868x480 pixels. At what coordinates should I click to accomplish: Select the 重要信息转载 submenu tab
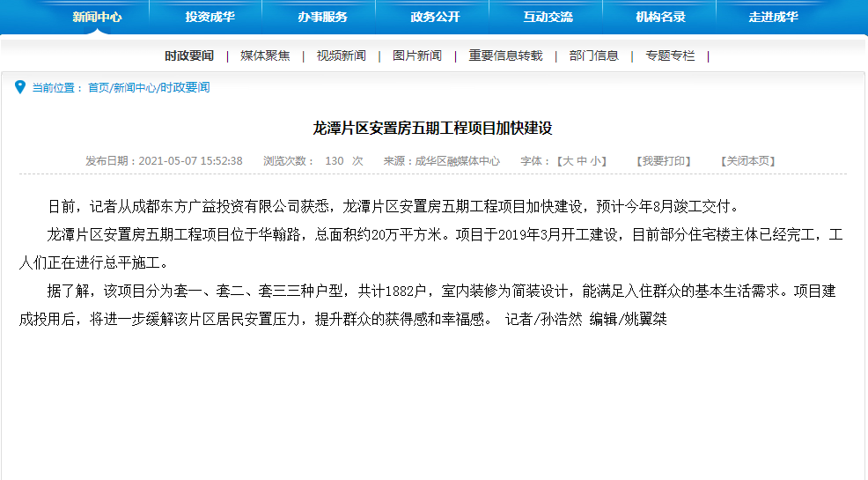(505, 55)
